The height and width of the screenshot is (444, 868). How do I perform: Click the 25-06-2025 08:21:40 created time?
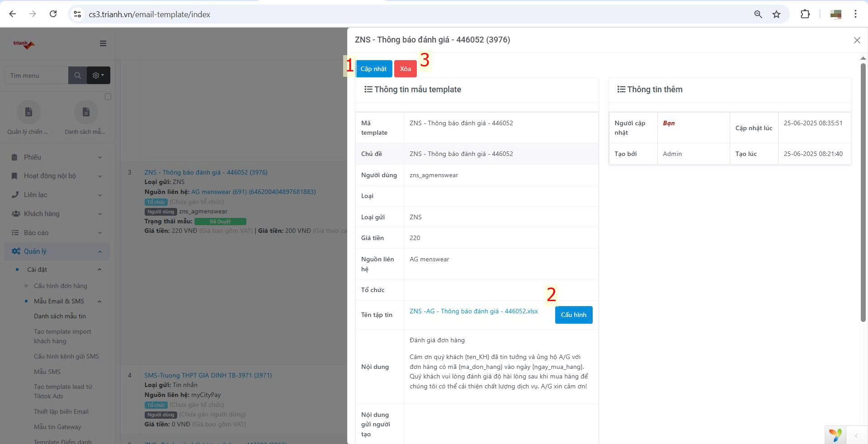click(813, 154)
